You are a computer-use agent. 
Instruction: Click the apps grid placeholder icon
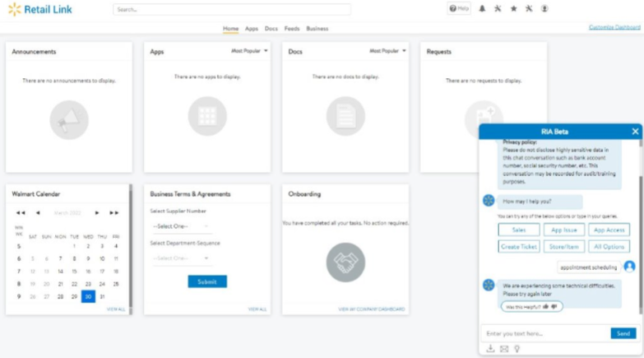[207, 116]
